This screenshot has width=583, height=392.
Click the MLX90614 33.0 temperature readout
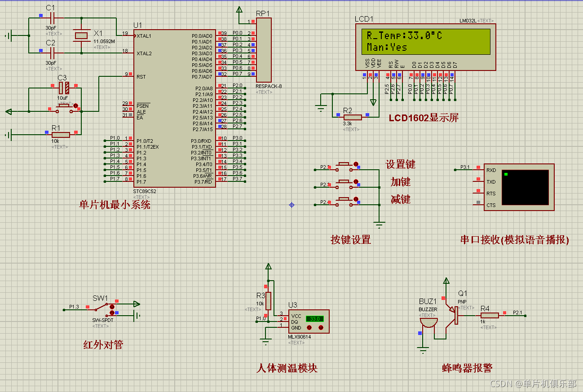tap(314, 319)
